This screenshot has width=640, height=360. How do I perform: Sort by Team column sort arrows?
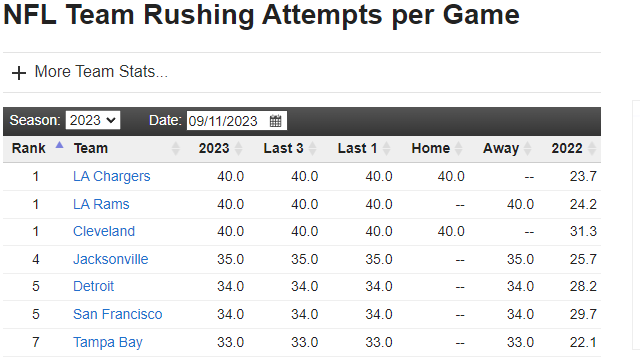point(176,148)
